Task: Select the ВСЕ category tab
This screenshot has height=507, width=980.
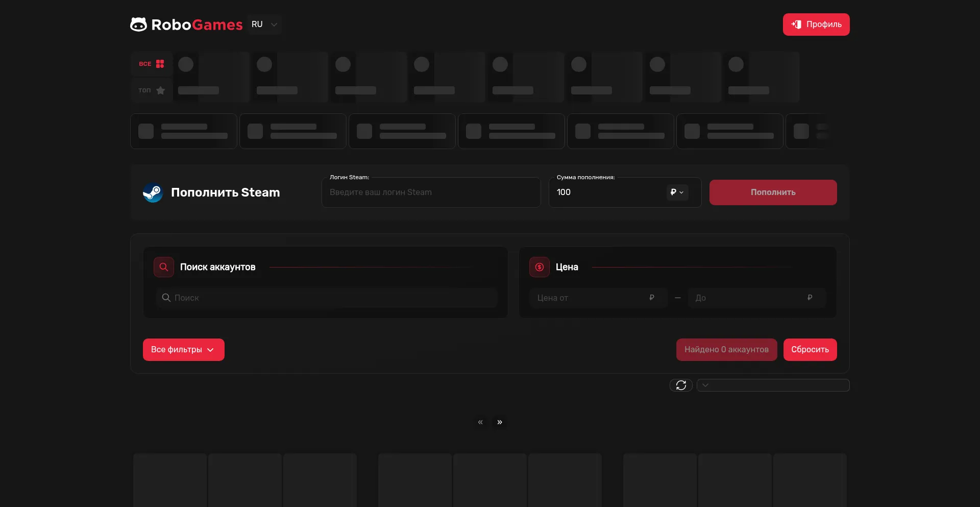Action: pyautogui.click(x=152, y=64)
